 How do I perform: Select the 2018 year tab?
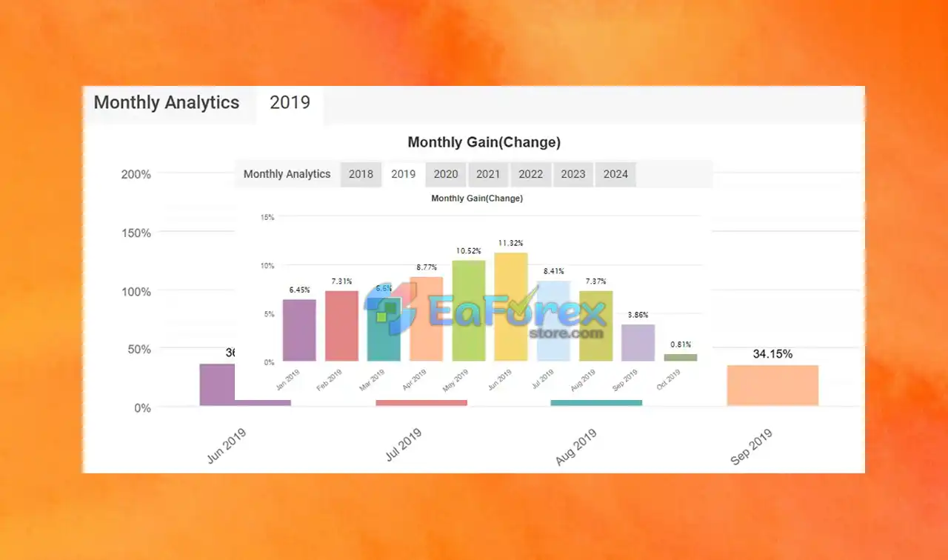(361, 174)
